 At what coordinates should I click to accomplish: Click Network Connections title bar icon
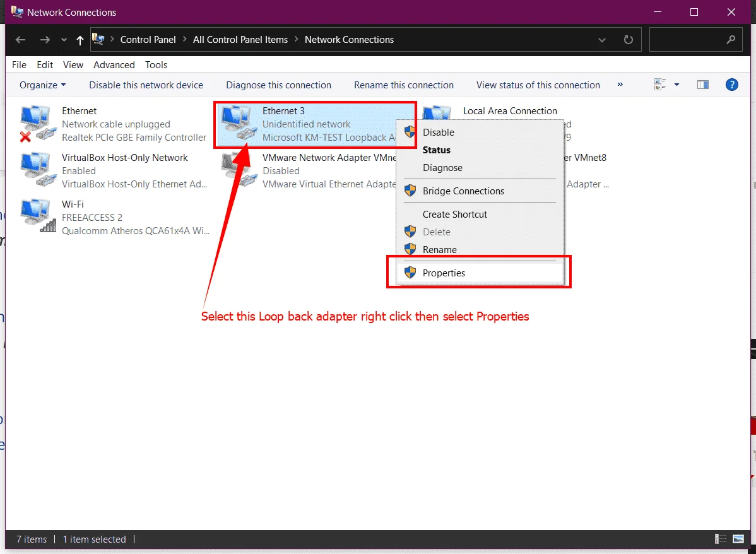[x=17, y=11]
